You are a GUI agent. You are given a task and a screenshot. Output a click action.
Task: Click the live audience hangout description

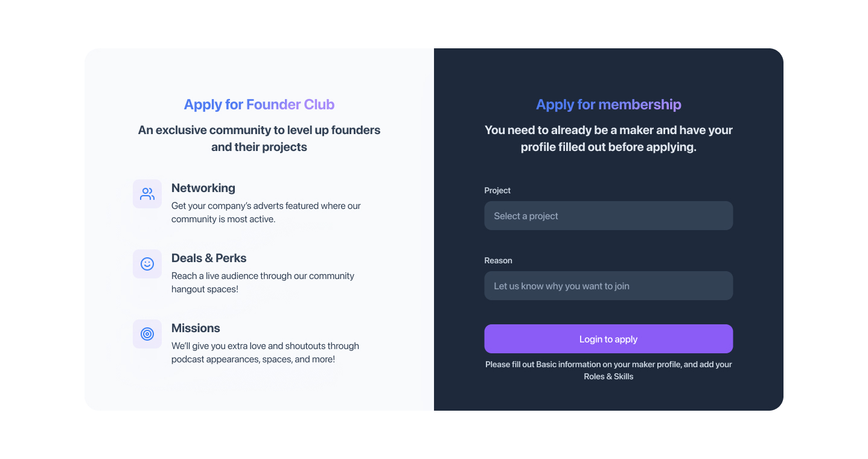[x=263, y=282]
